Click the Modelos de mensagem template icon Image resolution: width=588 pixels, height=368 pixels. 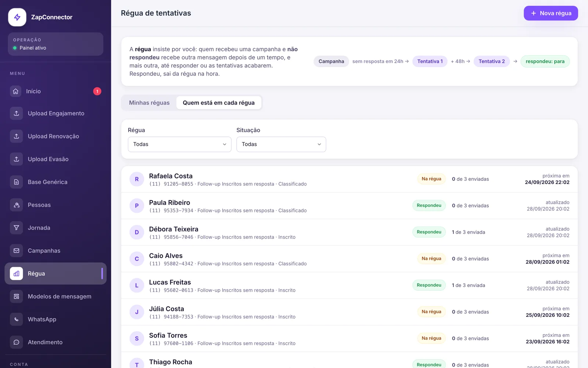17,296
